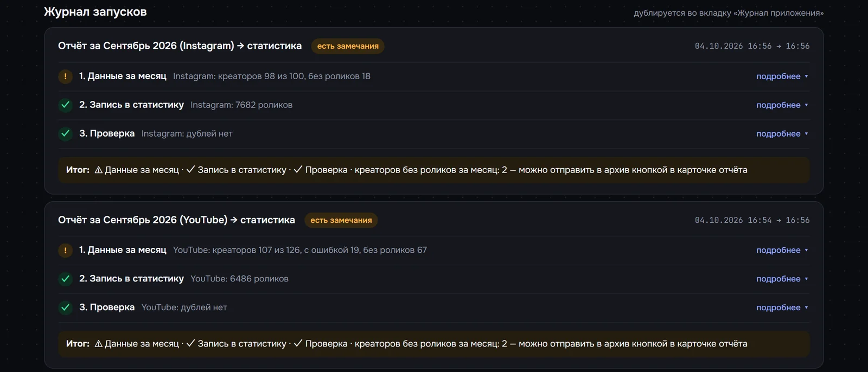Click timestamp '04.10.2026 16:56 → 16:56'
This screenshot has height=372, width=868.
752,46
